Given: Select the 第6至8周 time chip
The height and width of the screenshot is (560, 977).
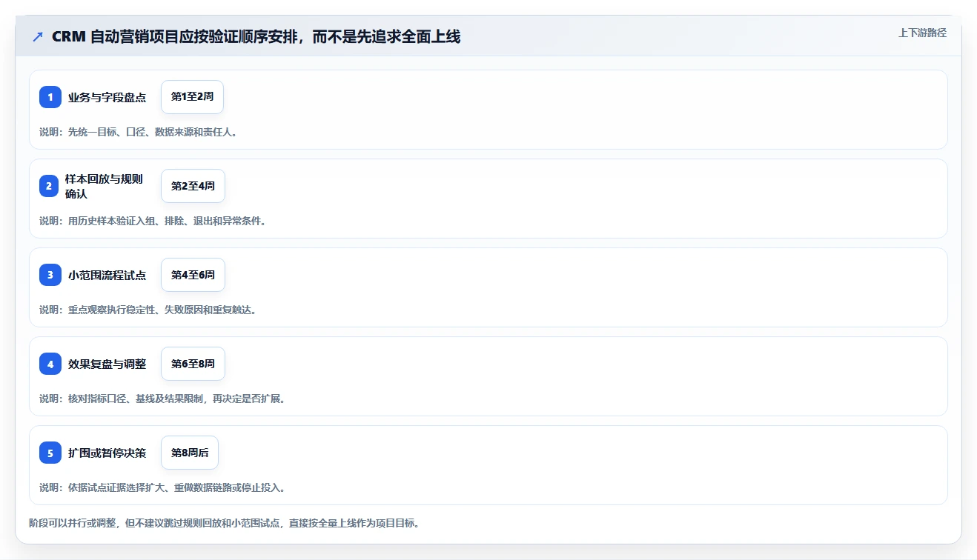Looking at the screenshot, I should coord(193,364).
